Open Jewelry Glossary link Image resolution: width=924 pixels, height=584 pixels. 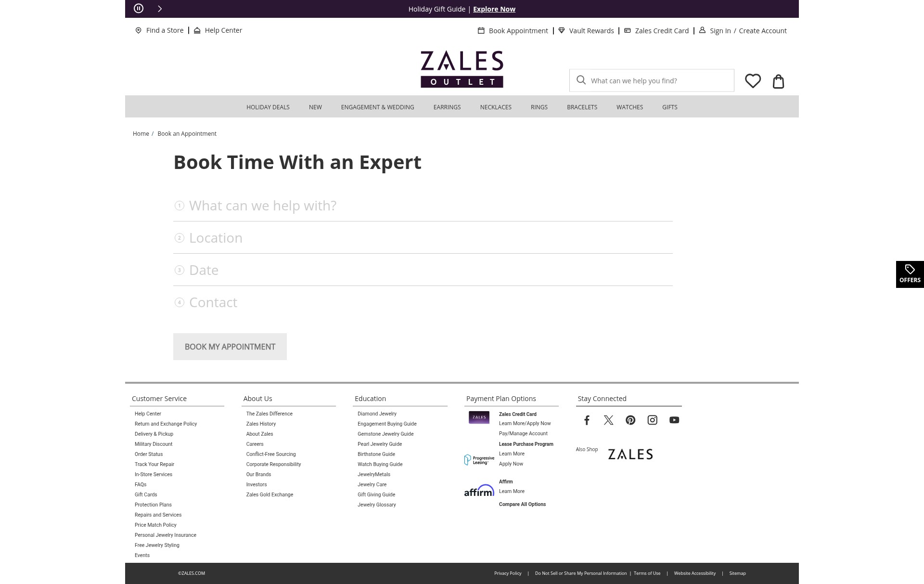pos(377,505)
